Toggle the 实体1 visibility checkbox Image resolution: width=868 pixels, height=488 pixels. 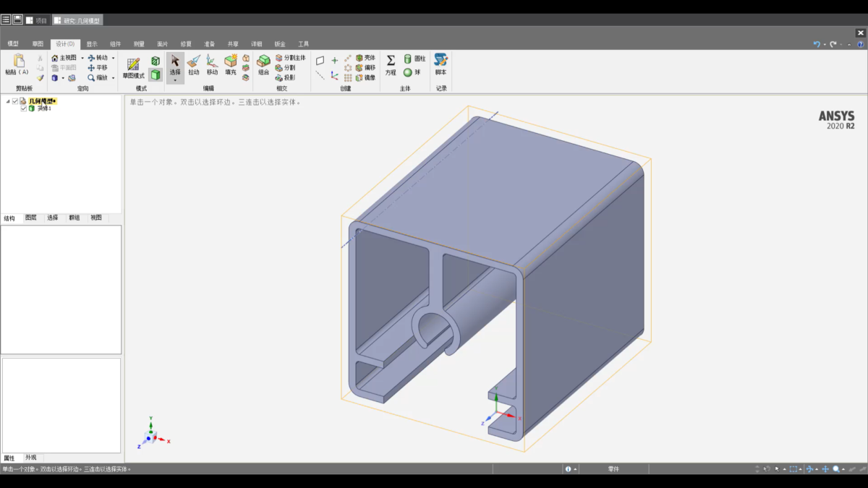tap(24, 108)
